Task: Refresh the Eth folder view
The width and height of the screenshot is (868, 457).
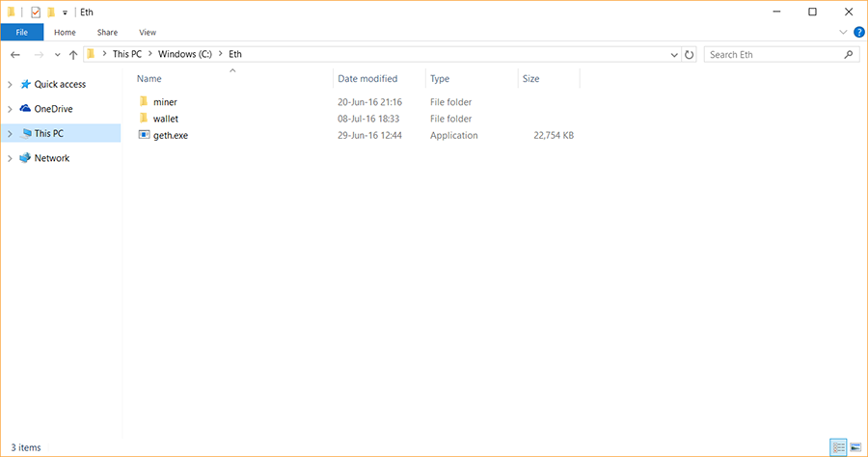Action: pos(690,55)
